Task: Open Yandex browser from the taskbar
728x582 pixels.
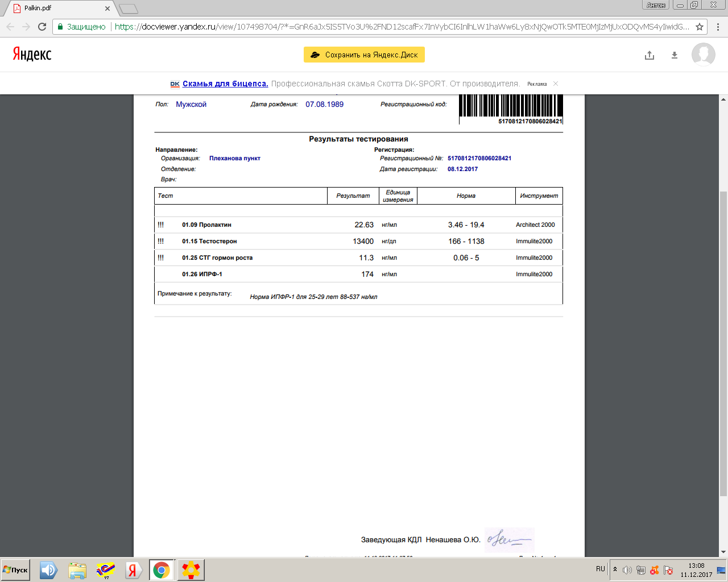Action: pos(134,569)
